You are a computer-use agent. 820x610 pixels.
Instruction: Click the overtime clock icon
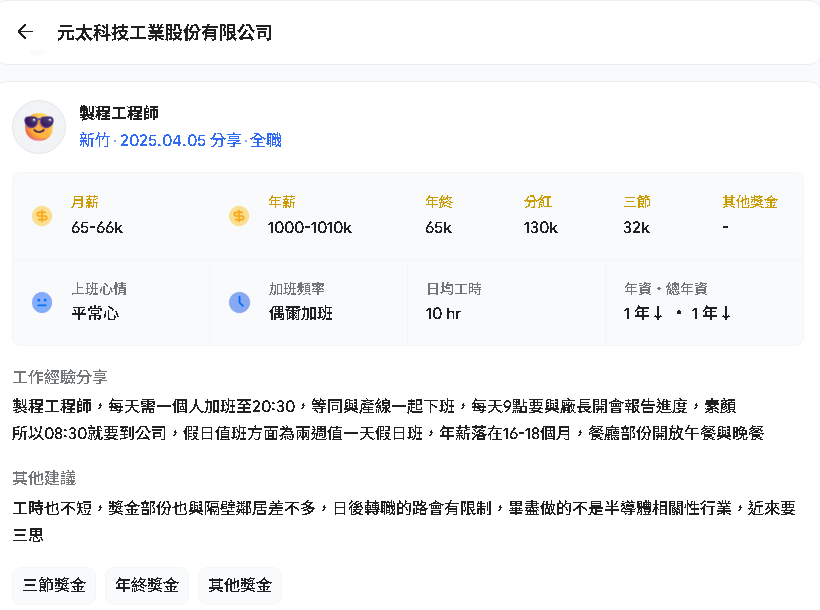coord(240,302)
